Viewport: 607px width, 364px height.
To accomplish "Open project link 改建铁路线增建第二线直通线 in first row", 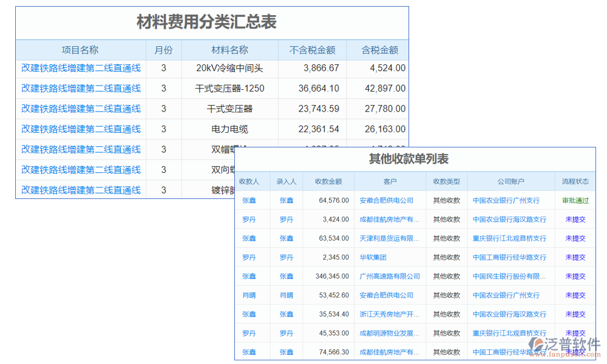I will tap(81, 69).
